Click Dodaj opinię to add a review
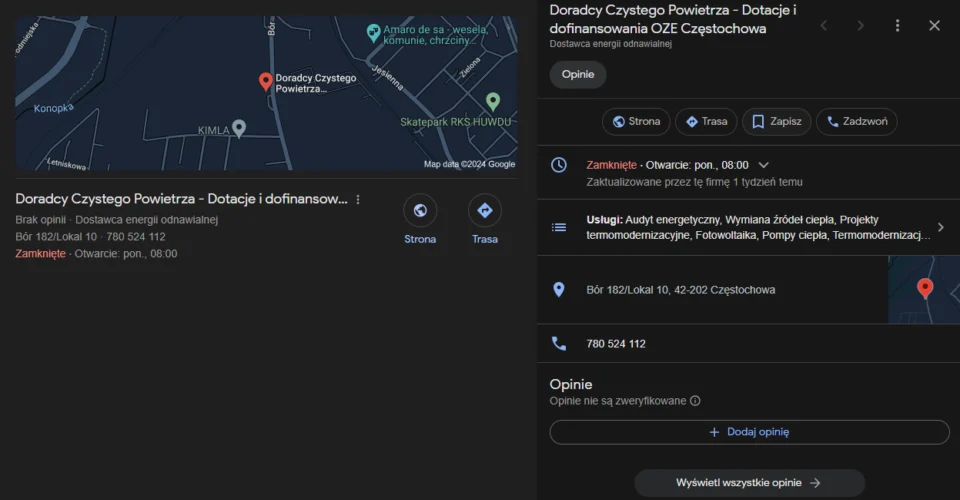 [749, 432]
